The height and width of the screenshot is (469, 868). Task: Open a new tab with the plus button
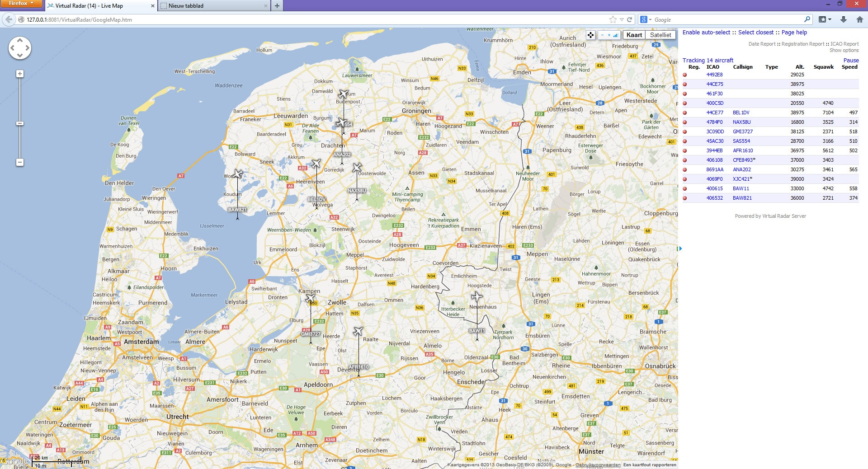pos(277,6)
